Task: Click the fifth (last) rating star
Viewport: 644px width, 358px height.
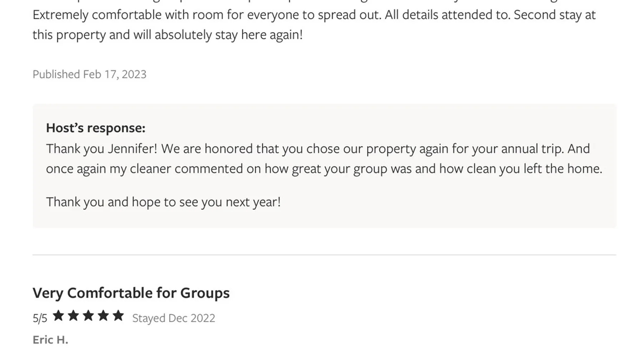Action: [x=118, y=316]
